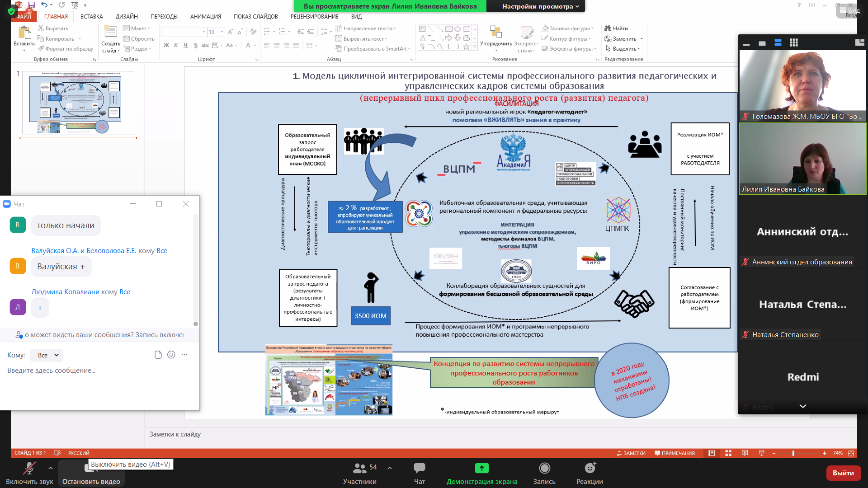The width and height of the screenshot is (868, 488).
Task: Open Participants (Участники) panel icon
Action: (x=360, y=468)
